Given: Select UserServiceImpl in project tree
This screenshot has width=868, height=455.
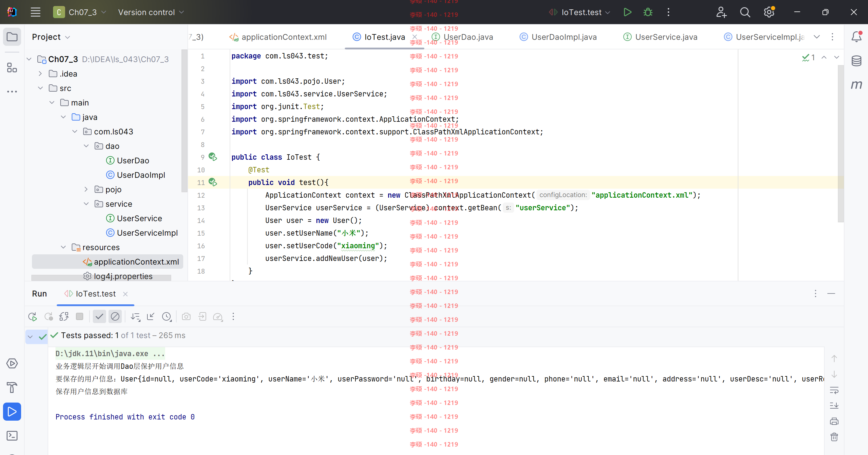Looking at the screenshot, I should (142, 233).
